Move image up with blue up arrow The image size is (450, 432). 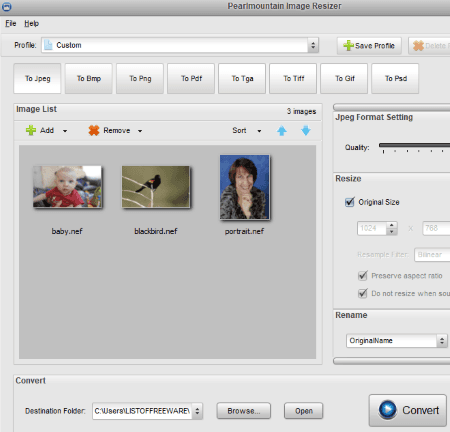point(282,130)
